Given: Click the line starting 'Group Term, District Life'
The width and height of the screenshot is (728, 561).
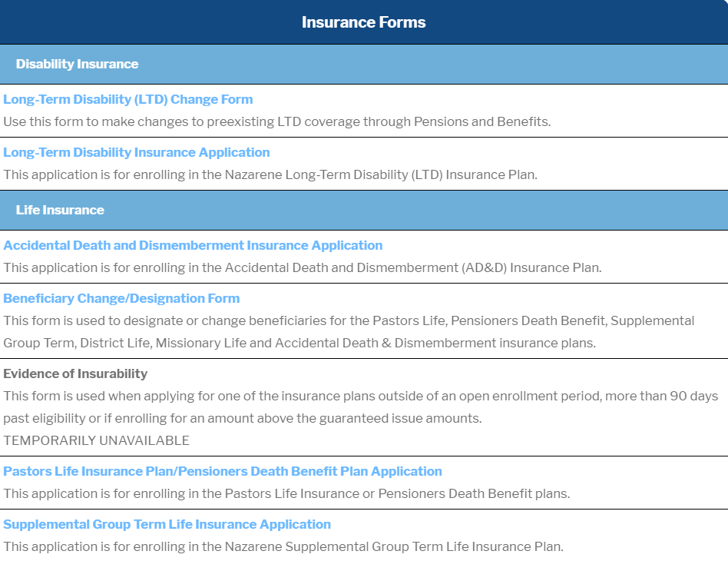Looking at the screenshot, I should click(x=299, y=343).
